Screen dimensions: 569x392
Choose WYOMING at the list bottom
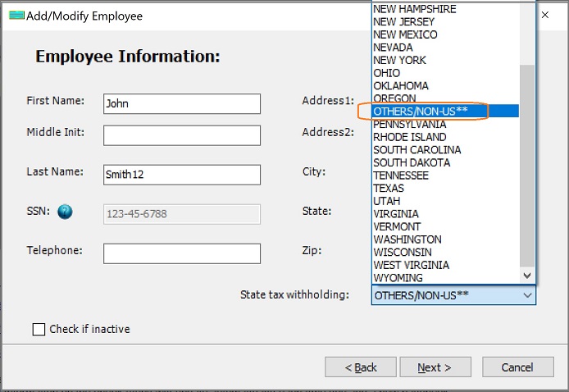pos(399,278)
